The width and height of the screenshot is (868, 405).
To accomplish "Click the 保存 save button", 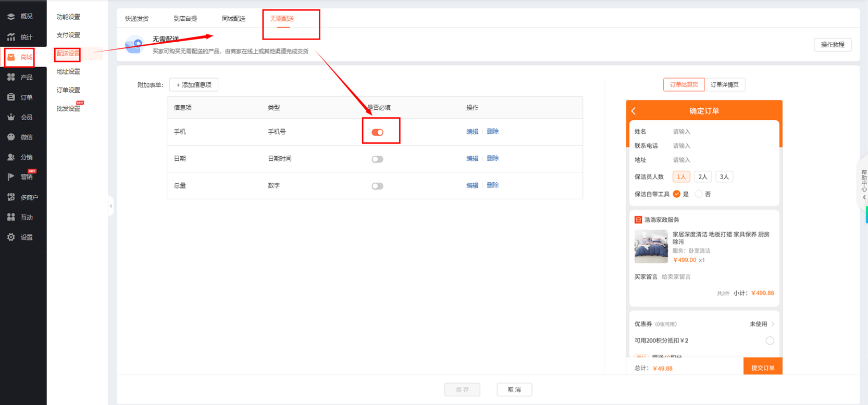I will point(463,389).
